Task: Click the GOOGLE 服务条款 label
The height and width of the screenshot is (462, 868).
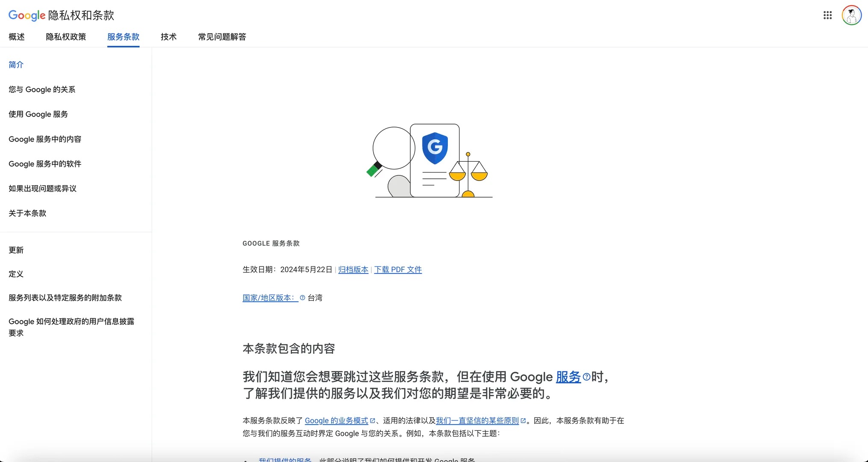Action: click(x=271, y=243)
